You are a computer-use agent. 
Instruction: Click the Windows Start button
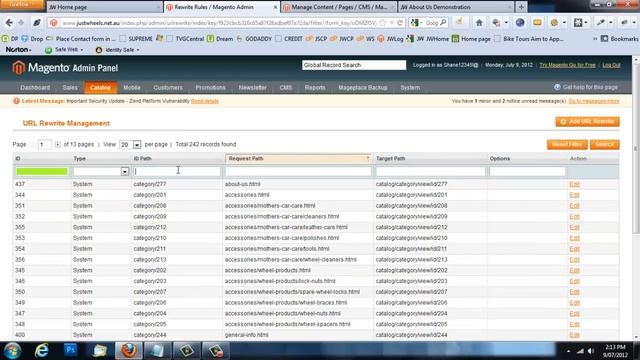(13, 351)
